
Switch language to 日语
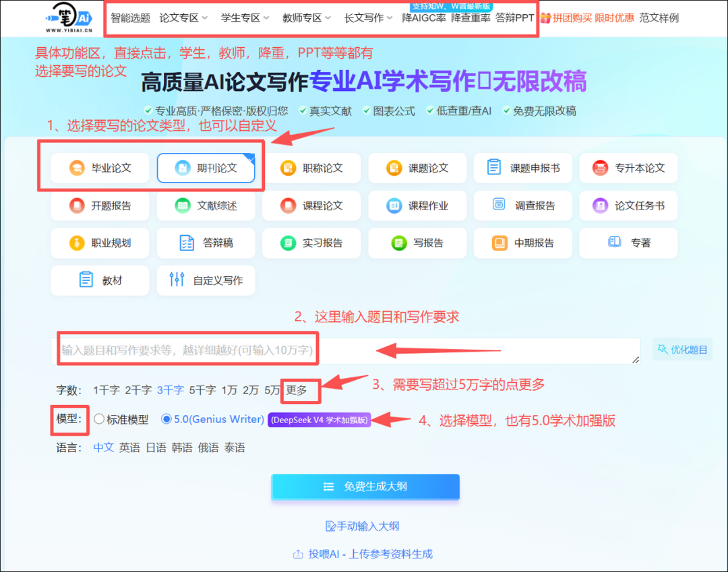point(156,447)
